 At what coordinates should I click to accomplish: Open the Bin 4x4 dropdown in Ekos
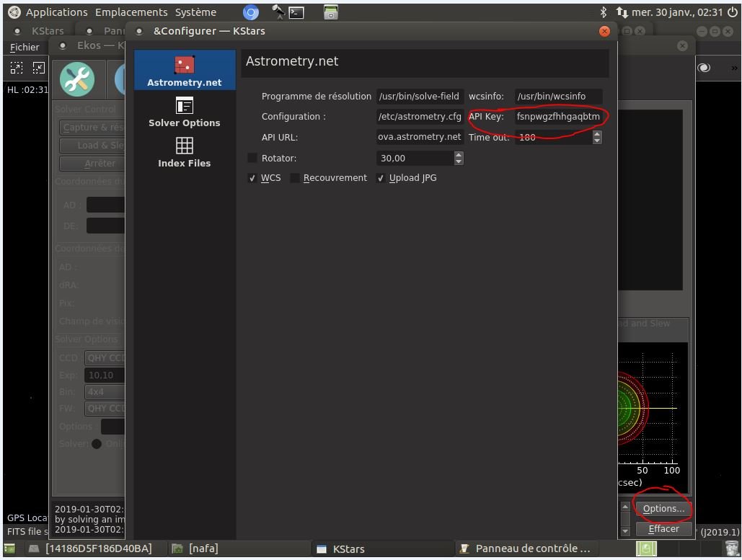point(105,391)
